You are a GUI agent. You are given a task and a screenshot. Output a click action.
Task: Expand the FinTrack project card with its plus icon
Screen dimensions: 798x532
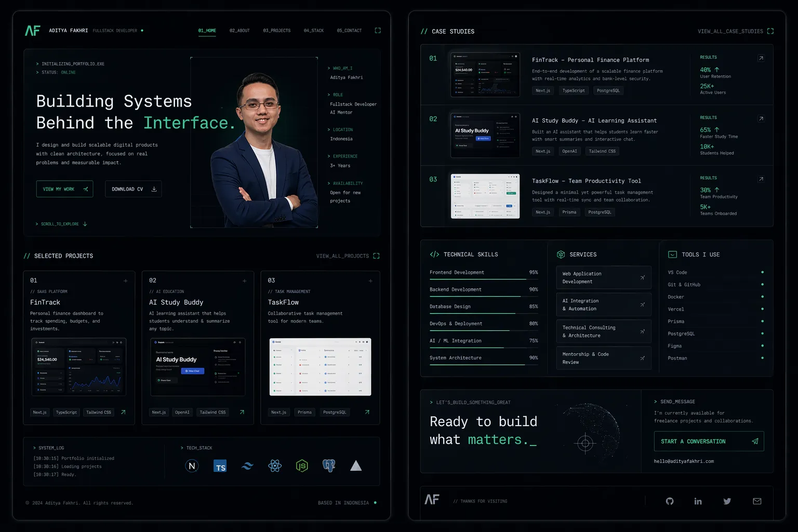[x=125, y=281]
